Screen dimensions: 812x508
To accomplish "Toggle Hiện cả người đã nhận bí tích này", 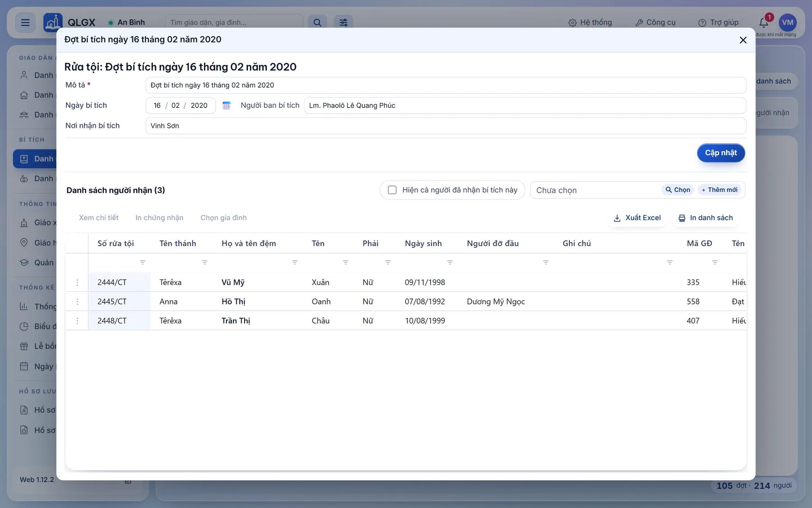I will point(392,190).
